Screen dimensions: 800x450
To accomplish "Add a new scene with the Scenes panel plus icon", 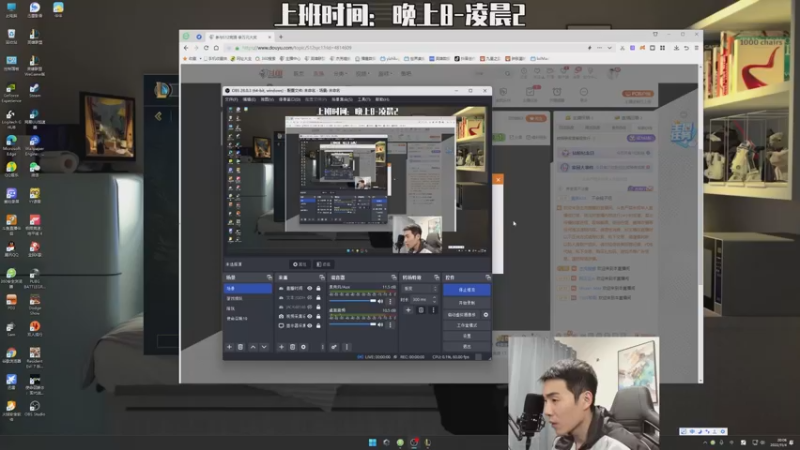I will click(x=229, y=347).
